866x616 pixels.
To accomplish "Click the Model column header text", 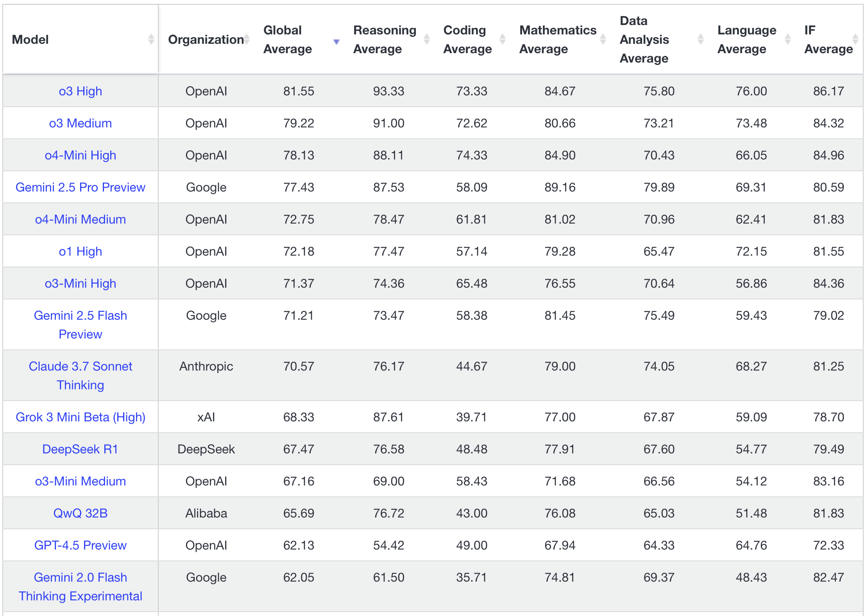I will [30, 39].
